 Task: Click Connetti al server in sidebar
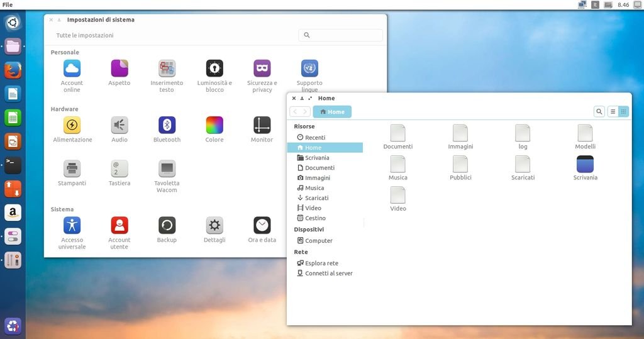pyautogui.click(x=328, y=274)
